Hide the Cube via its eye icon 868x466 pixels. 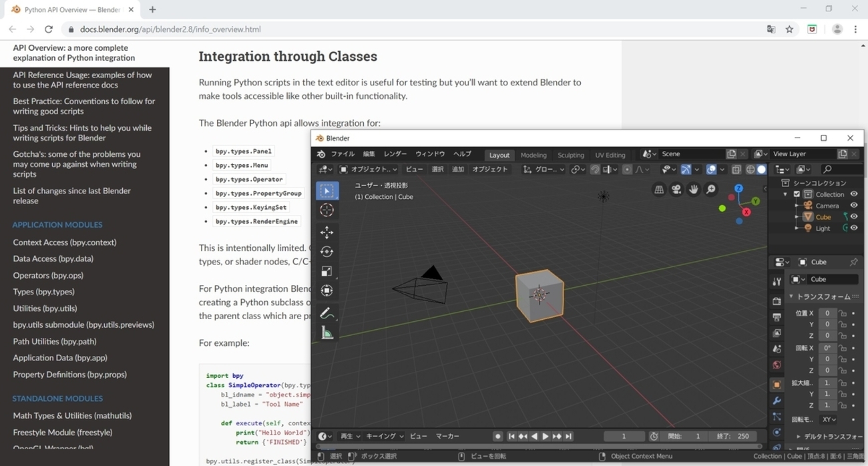pos(854,216)
